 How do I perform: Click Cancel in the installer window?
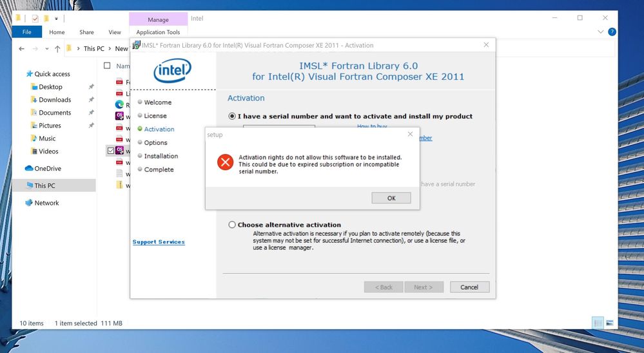[469, 287]
